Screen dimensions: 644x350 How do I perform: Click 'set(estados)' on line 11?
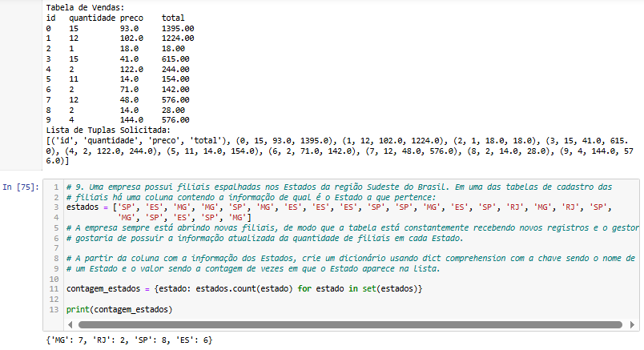click(390, 289)
